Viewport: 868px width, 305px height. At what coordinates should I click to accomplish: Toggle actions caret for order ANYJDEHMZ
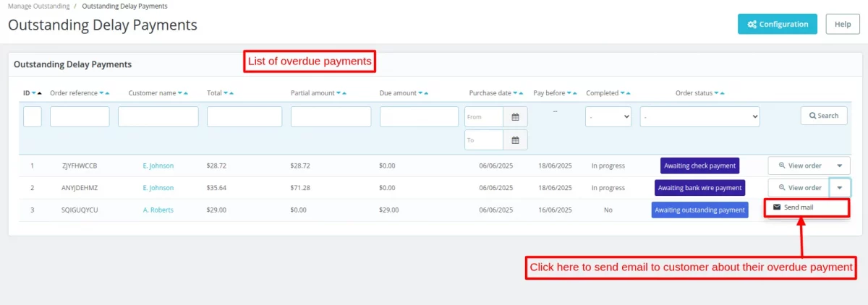click(840, 188)
